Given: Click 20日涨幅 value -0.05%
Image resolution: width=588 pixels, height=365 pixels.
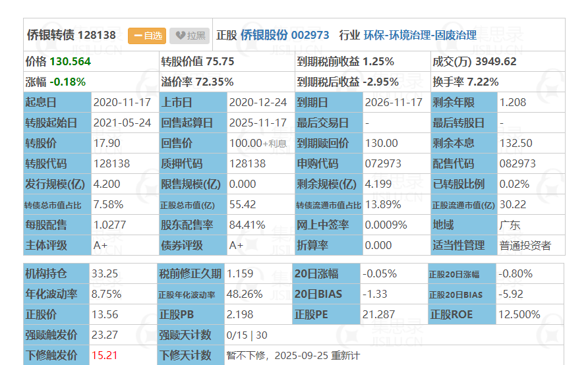Looking at the screenshot, I should [x=380, y=273].
